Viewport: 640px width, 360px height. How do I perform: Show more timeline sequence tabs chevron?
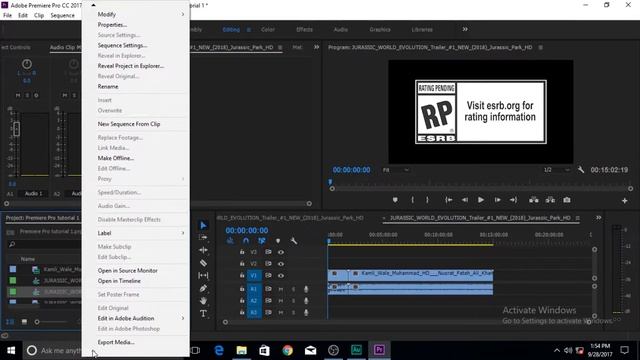pyautogui.click(x=598, y=218)
